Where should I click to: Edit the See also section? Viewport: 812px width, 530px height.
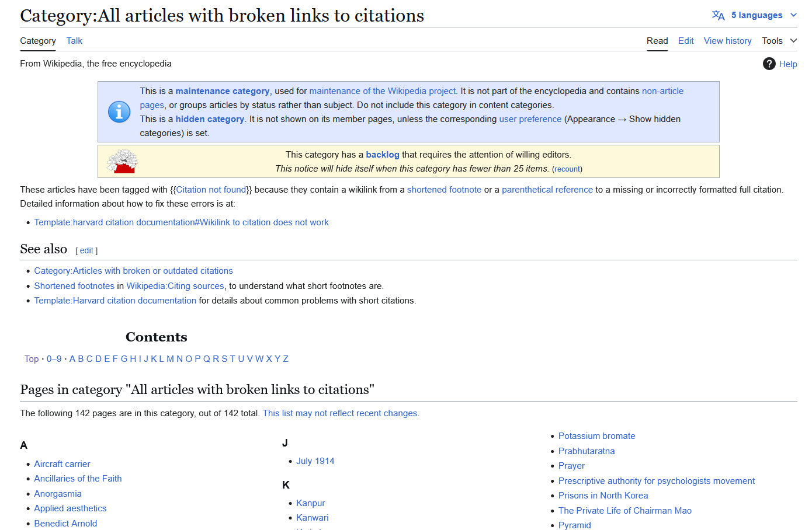coord(86,250)
